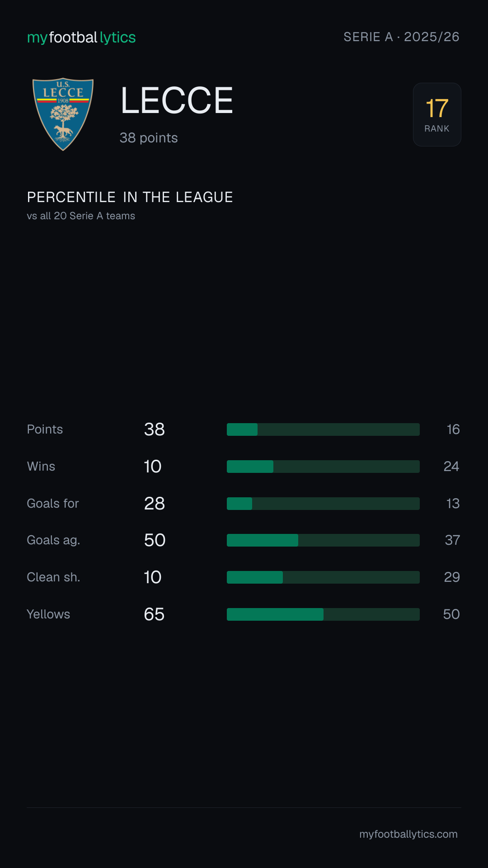
Task: Select the Goals for percentile bar
Action: click(x=323, y=504)
